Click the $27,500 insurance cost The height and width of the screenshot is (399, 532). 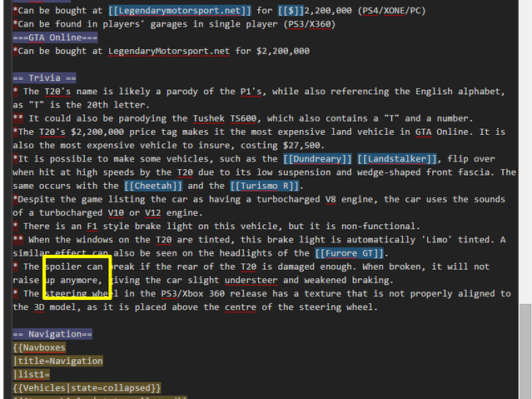[301, 145]
